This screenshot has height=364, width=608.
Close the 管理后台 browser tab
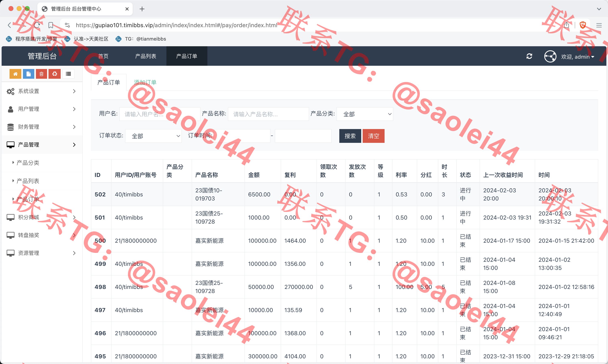click(x=127, y=9)
